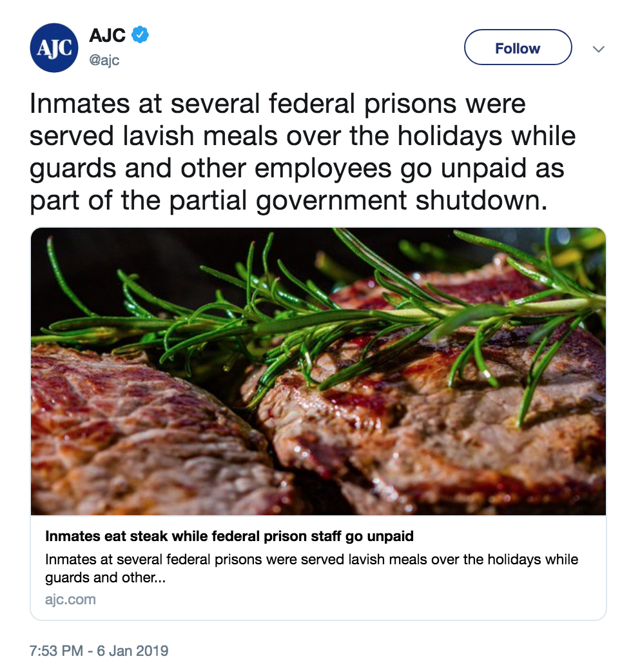Open the ajc.com link
This screenshot has width=631, height=672.
(70, 599)
